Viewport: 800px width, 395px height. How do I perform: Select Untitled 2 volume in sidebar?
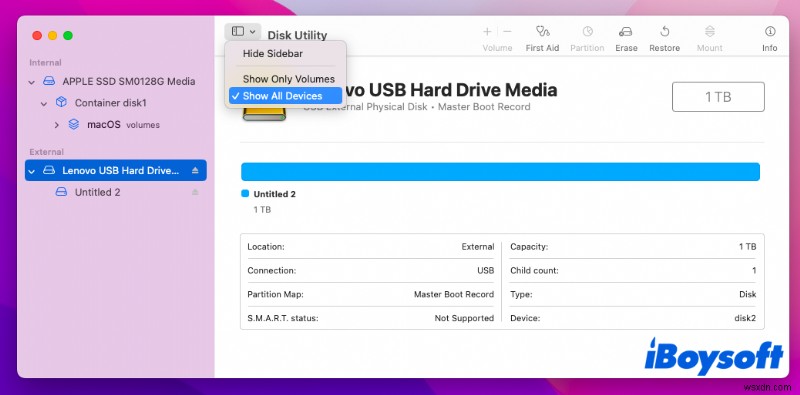(x=116, y=192)
